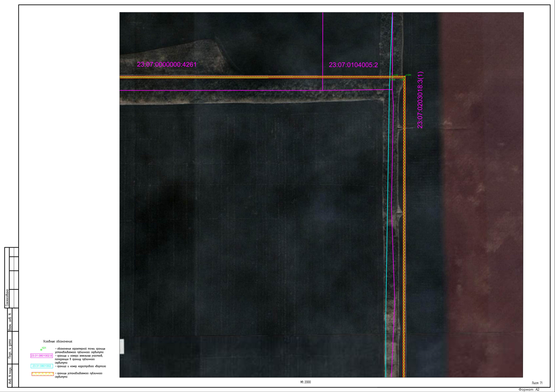Click the scale text M1:2000
Image resolution: width=555 pixels, height=392 pixels.
pos(305,382)
